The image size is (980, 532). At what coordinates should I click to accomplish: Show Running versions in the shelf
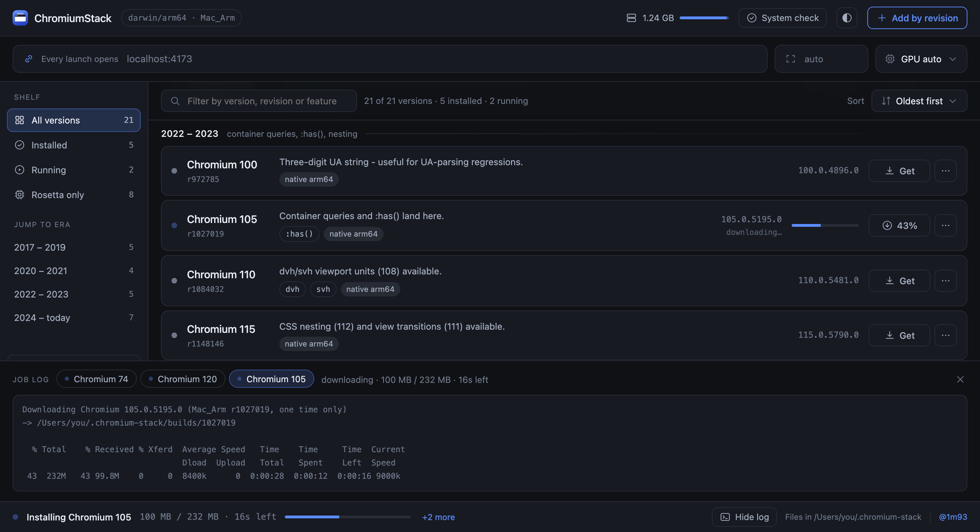(x=74, y=170)
